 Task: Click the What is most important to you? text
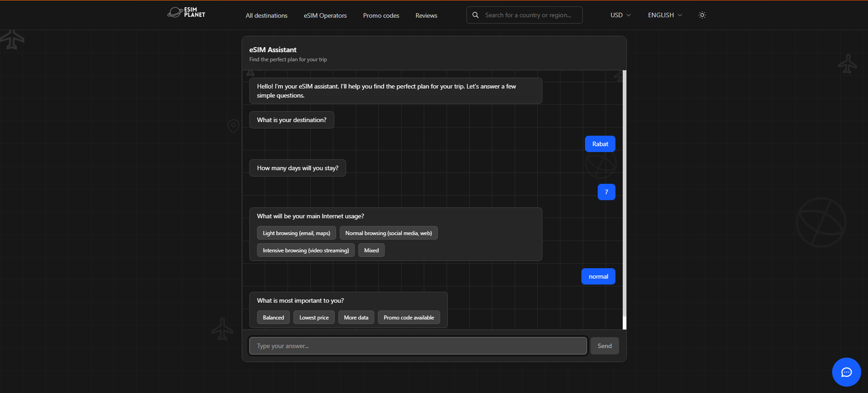coord(300,300)
